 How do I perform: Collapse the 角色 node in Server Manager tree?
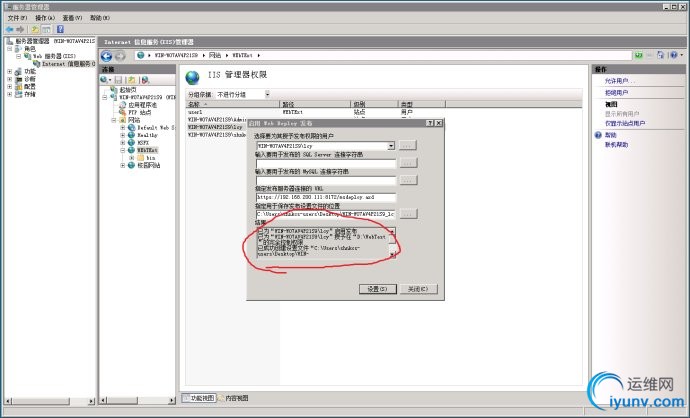point(10,48)
